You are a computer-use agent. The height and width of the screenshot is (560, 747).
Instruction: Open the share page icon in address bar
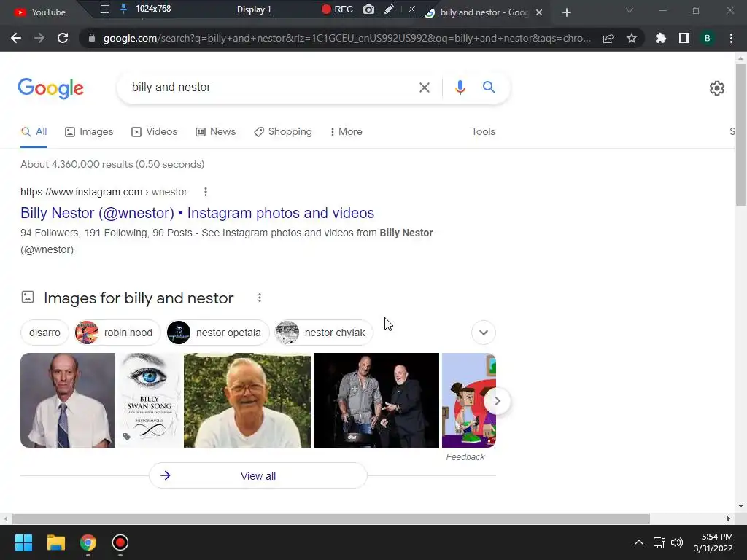click(x=608, y=38)
